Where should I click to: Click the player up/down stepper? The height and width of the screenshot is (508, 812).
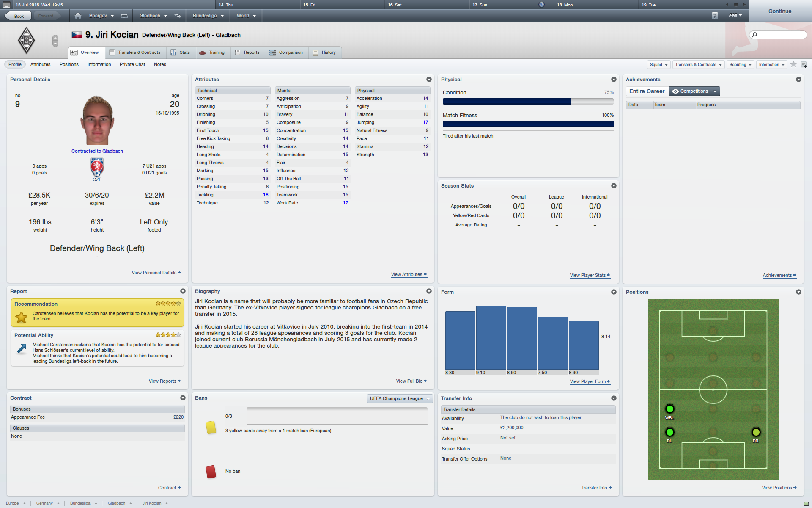(x=55, y=41)
